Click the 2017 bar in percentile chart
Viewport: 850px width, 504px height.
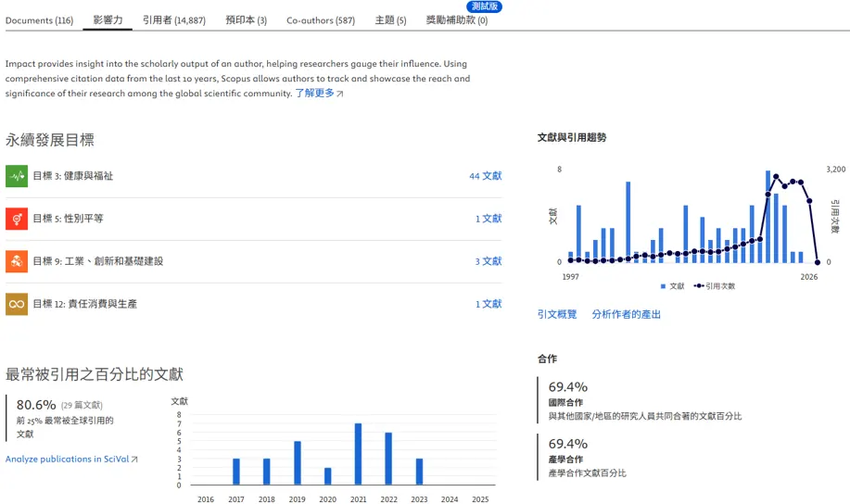(235, 472)
